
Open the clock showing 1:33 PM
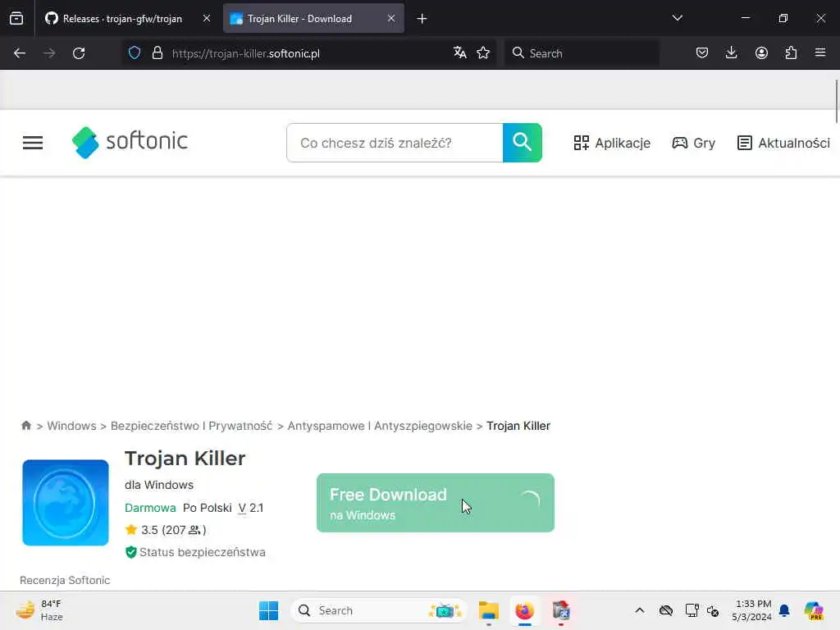752,610
